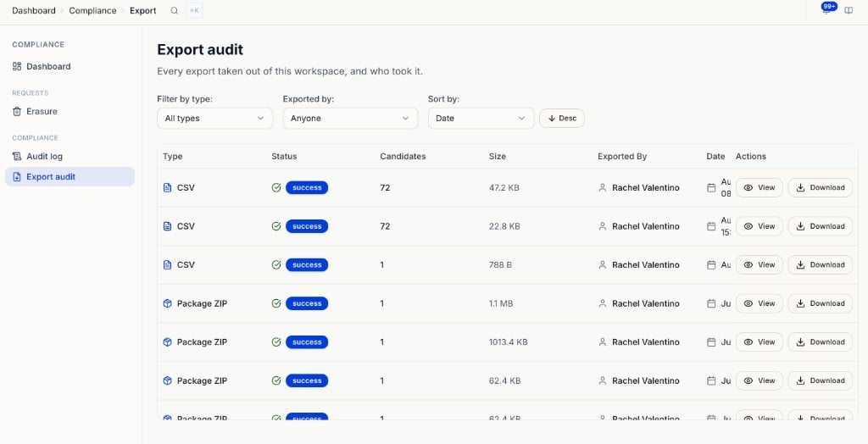Click Date column header
The height and width of the screenshot is (444, 868).
(x=715, y=157)
